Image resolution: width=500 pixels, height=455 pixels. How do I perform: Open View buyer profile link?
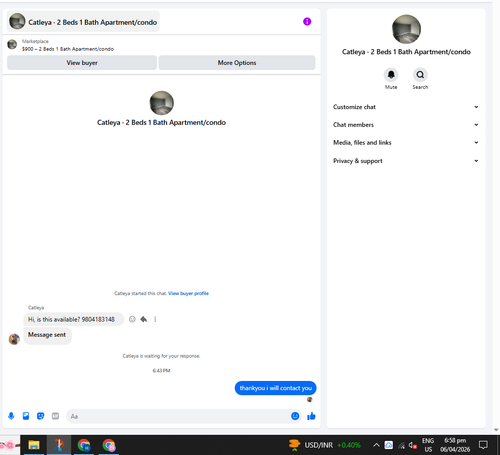coord(188,293)
